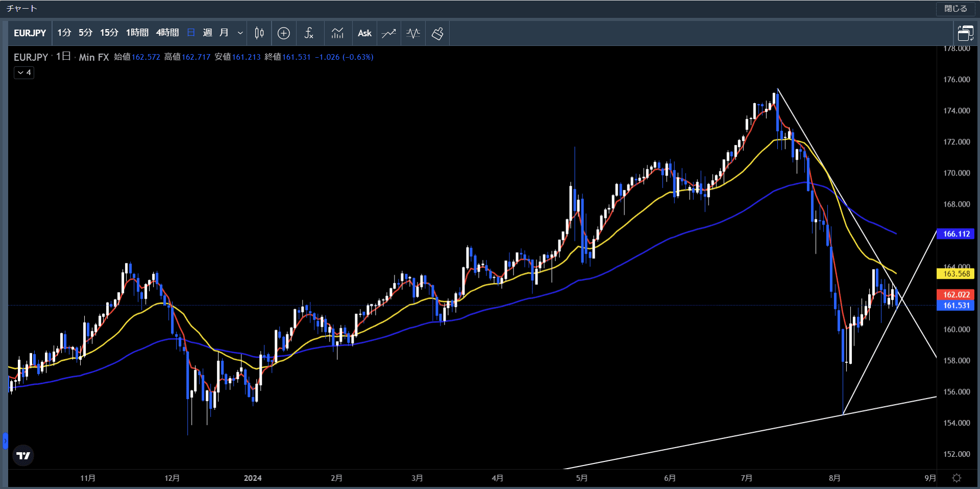Click the 8月 label on time axis
The image size is (980, 489).
(835, 478)
